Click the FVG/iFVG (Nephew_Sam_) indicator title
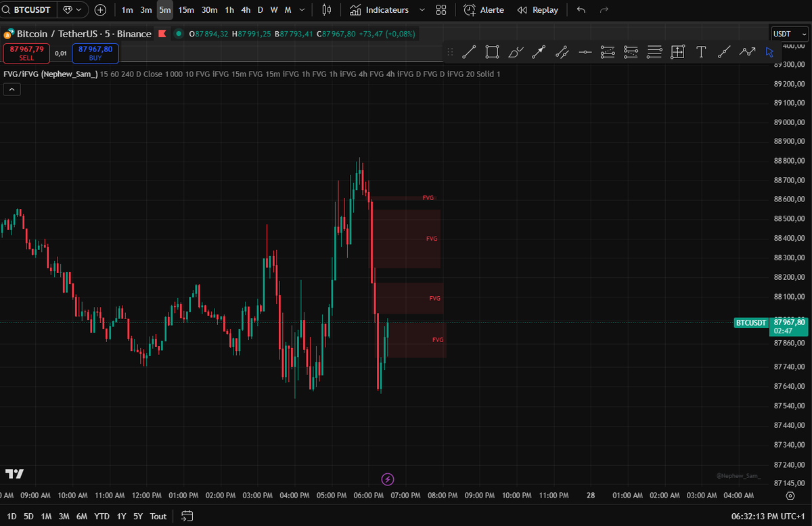The height and width of the screenshot is (526, 812). (51, 74)
